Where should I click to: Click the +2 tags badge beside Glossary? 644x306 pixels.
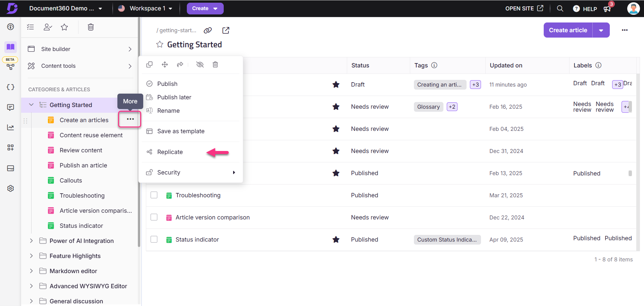tap(452, 107)
